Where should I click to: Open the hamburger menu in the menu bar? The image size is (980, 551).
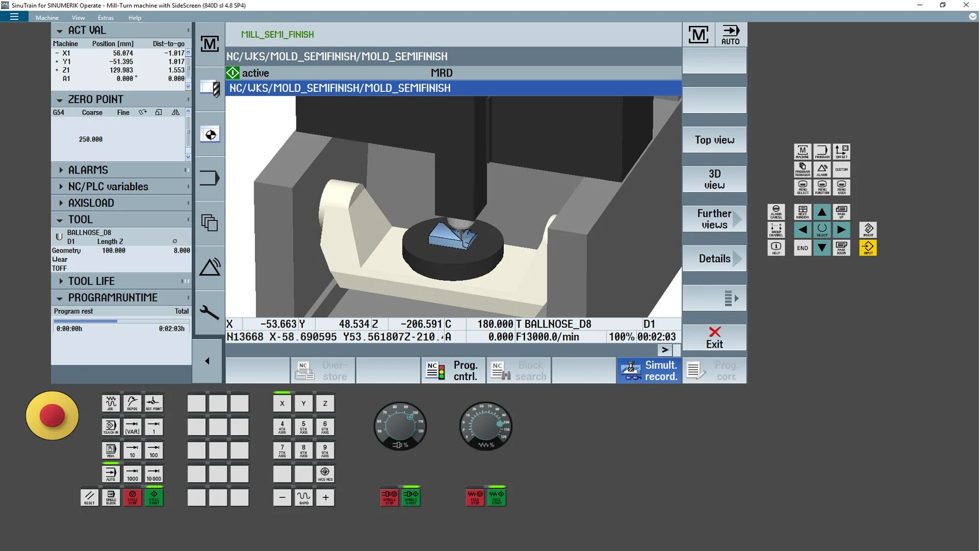pyautogui.click(x=14, y=17)
